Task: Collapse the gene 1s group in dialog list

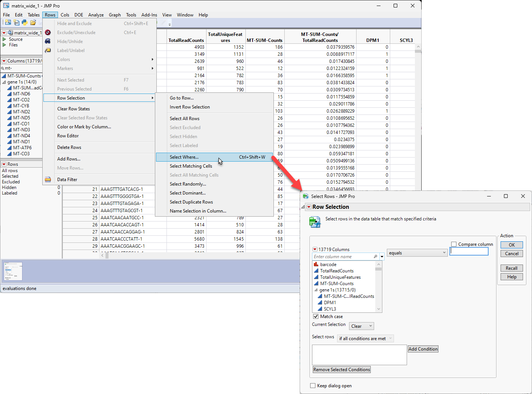Action: tap(316, 290)
